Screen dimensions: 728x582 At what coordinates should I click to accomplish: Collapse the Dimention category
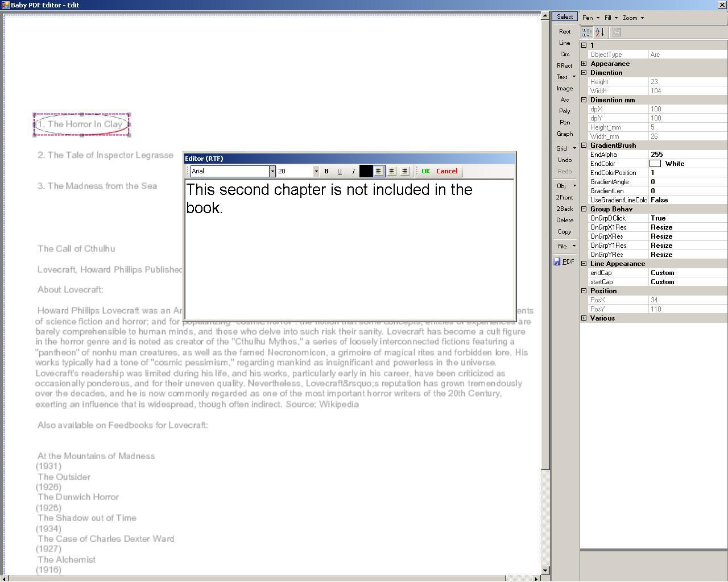click(584, 73)
